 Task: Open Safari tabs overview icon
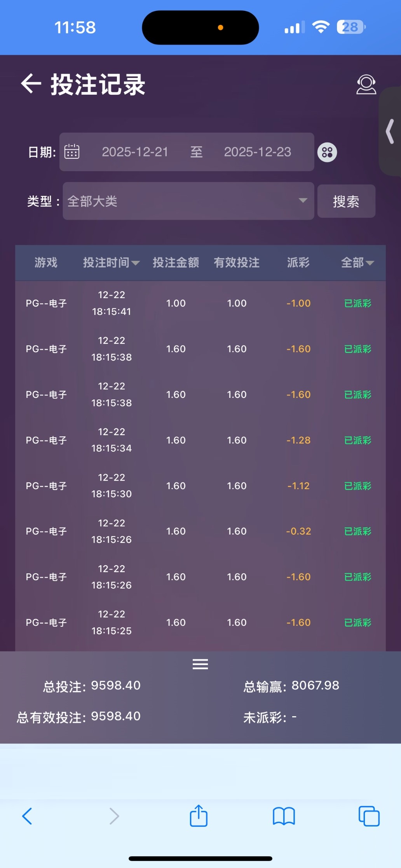(x=369, y=816)
